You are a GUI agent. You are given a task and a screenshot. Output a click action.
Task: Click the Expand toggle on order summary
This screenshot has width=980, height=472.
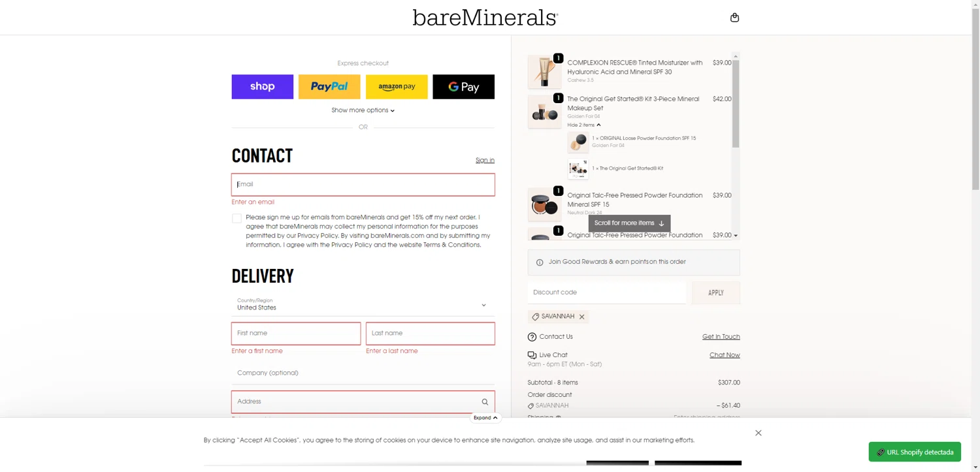pyautogui.click(x=485, y=418)
